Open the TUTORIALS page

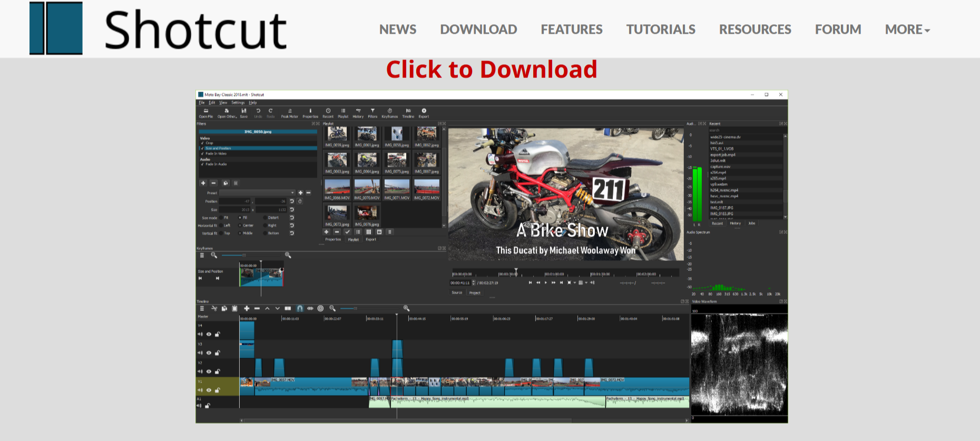pyautogui.click(x=661, y=30)
